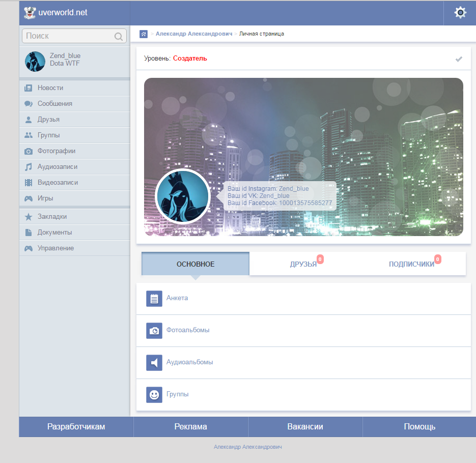Click the uverworld.net dog logo
476x463 pixels.
(30, 12)
